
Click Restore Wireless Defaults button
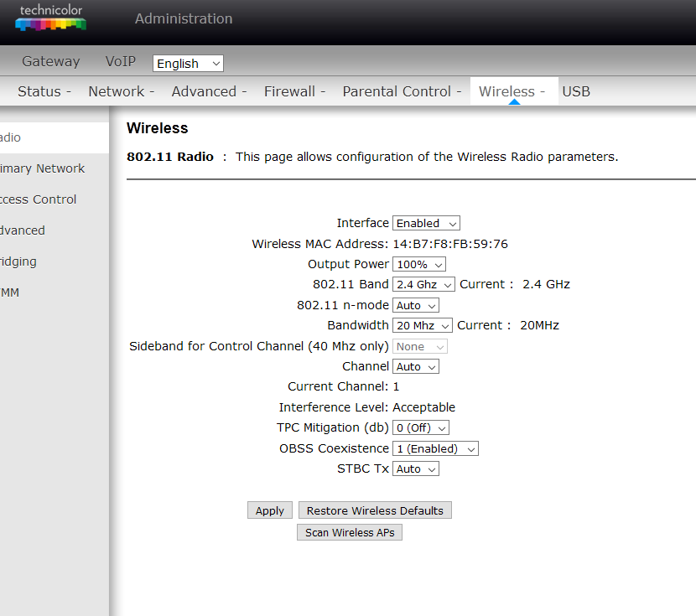pos(375,510)
